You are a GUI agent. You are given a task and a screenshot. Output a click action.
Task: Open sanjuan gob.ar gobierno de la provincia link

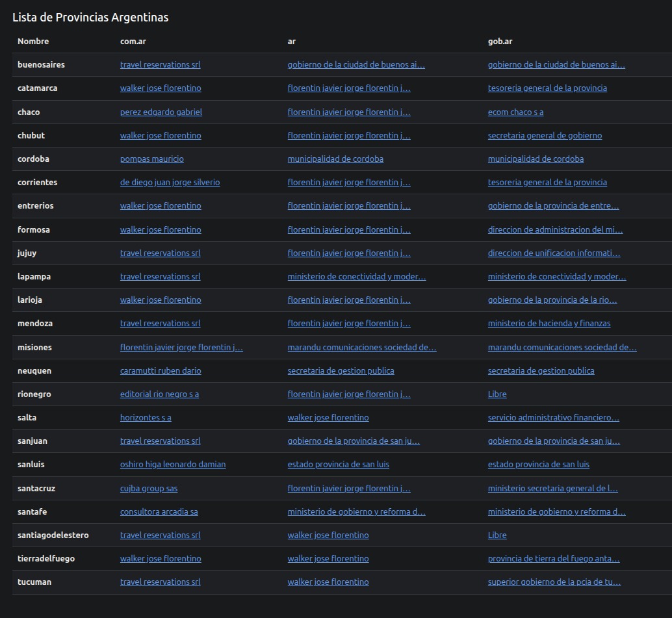pos(554,441)
